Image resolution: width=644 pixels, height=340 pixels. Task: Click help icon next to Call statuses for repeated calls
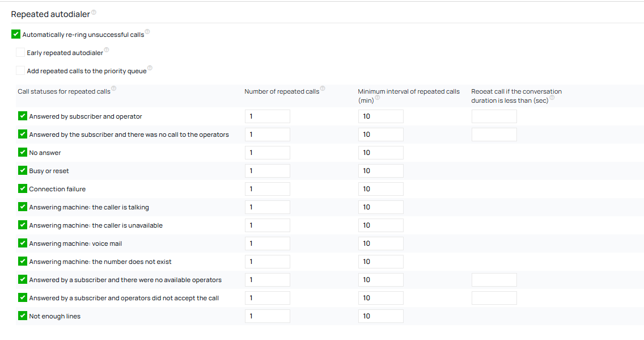114,89
